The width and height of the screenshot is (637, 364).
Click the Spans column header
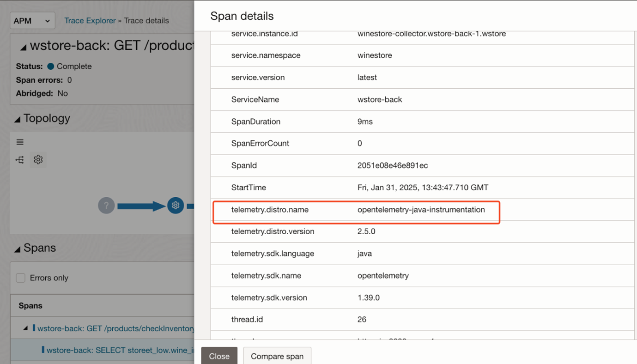[x=30, y=306]
